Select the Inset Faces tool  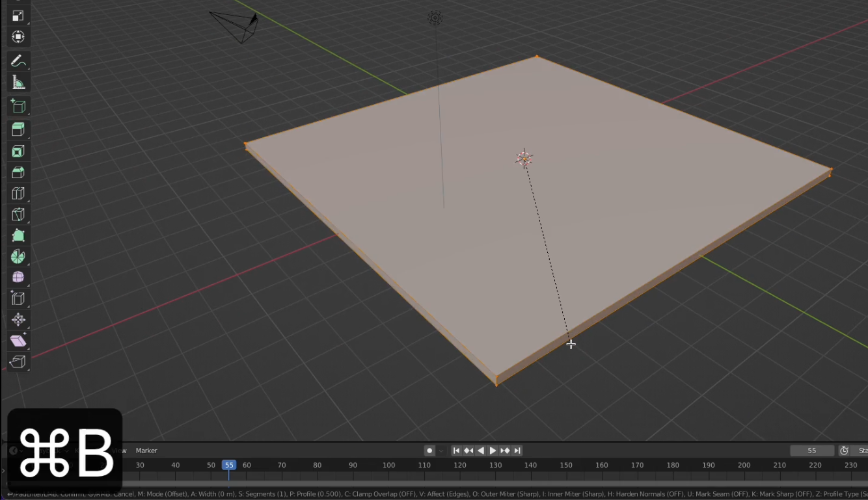18,151
